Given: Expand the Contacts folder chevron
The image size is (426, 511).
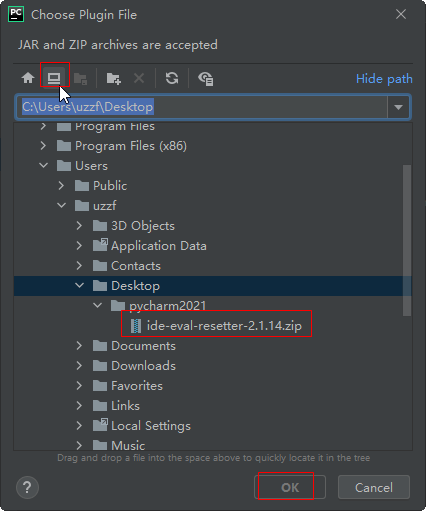Looking at the screenshot, I should point(79,266).
